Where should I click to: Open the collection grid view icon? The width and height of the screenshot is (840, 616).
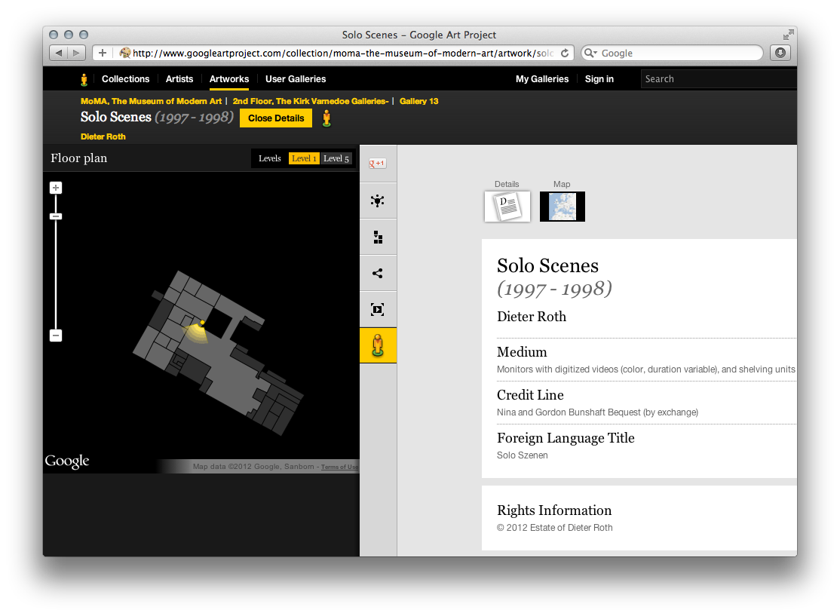pyautogui.click(x=378, y=236)
